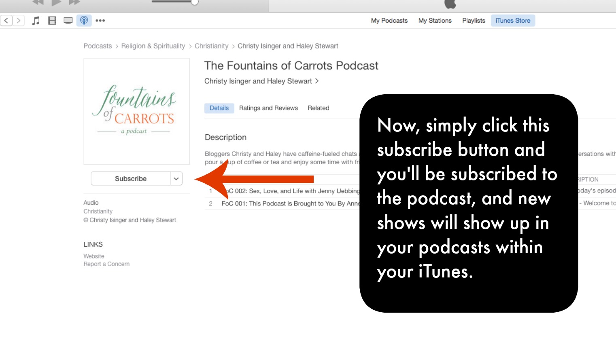
Task: Skip ahead with the fast-forward button
Action: [x=74, y=2]
